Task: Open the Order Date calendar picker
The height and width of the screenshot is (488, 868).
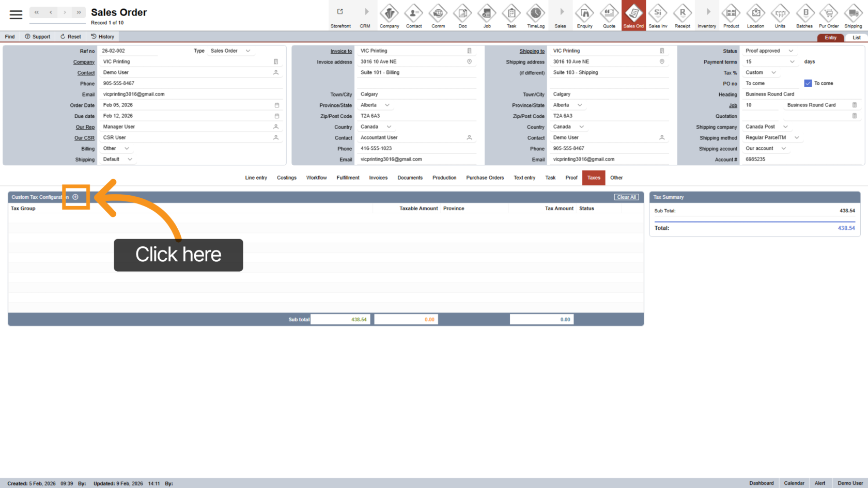Action: pyautogui.click(x=276, y=105)
